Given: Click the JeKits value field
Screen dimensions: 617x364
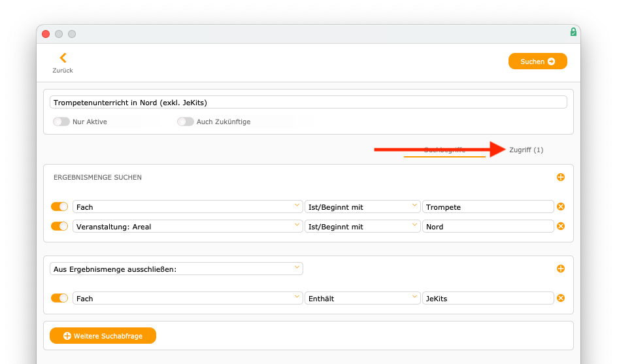Looking at the screenshot, I should click(488, 298).
